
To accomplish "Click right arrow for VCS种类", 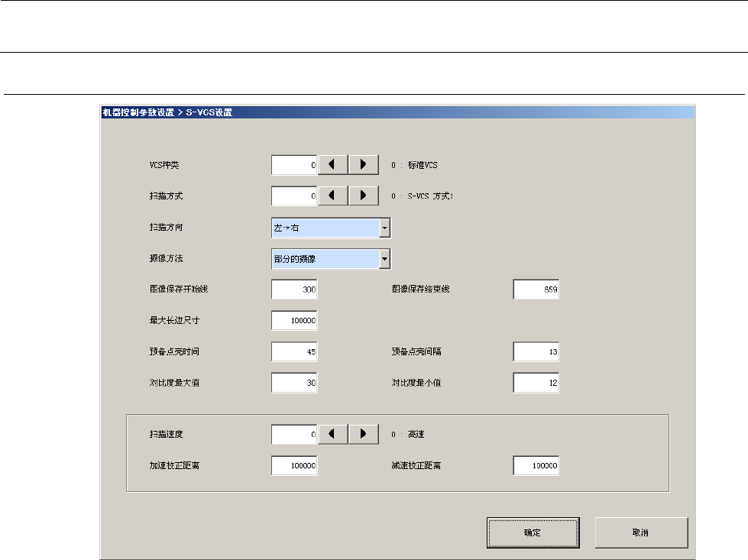I will coord(364,164).
